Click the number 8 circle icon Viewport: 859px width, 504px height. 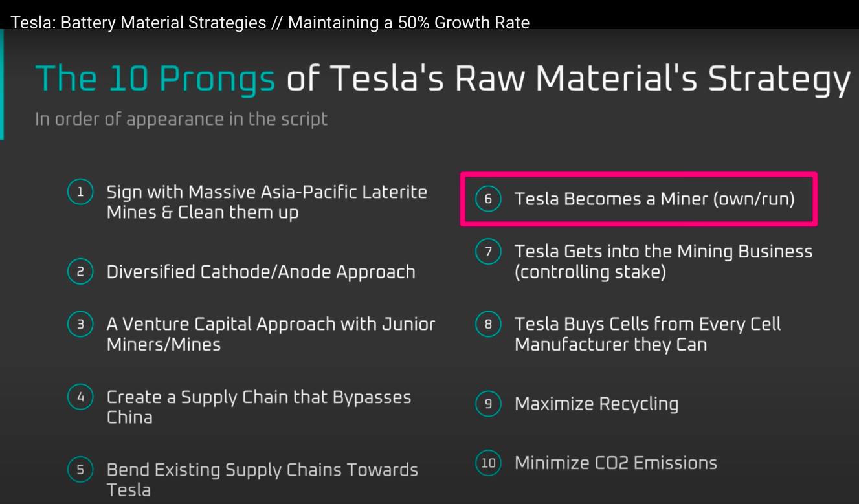coord(488,324)
